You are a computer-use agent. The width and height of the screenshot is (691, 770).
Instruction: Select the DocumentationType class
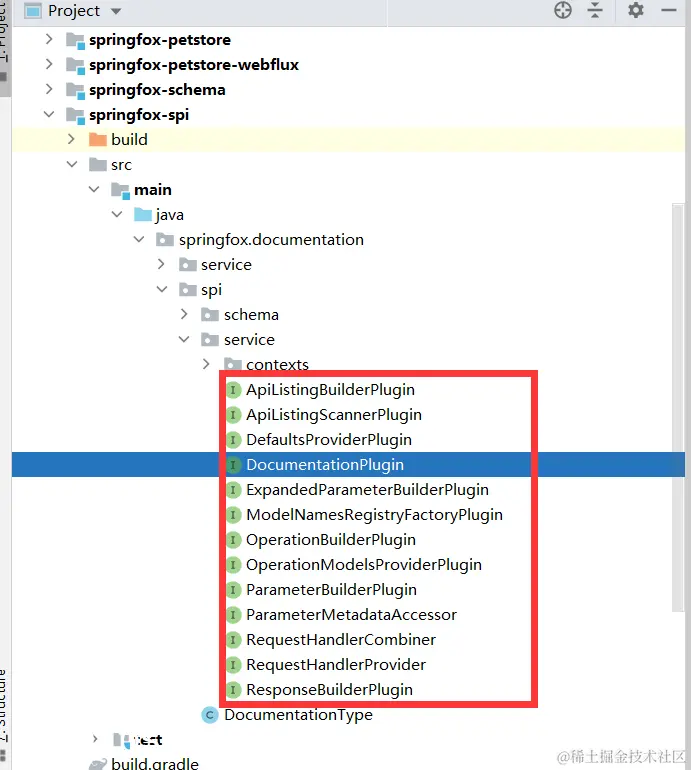click(299, 715)
